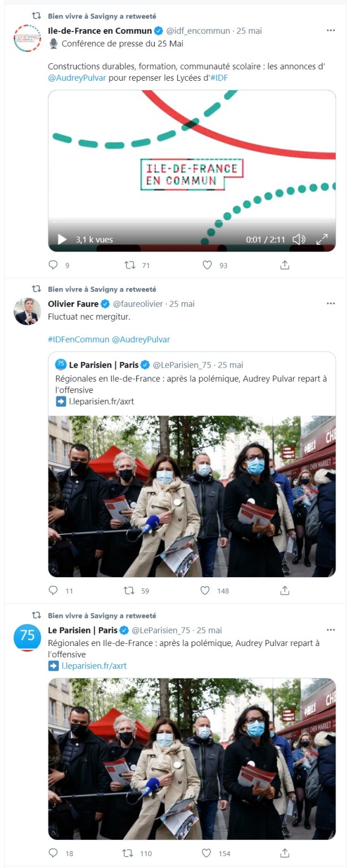The height and width of the screenshot is (868, 353).
Task: Share the Le Parisien tweet
Action: pos(285,853)
